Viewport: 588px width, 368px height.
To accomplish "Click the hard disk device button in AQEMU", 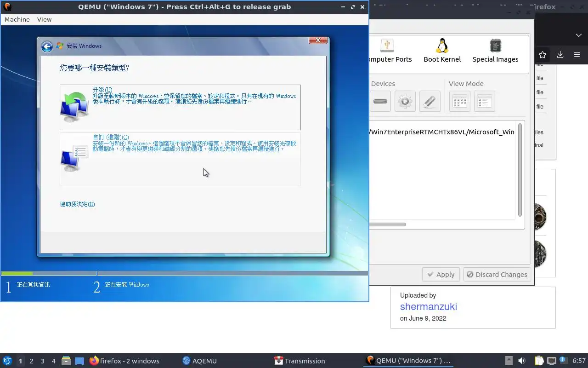I will [380, 101].
